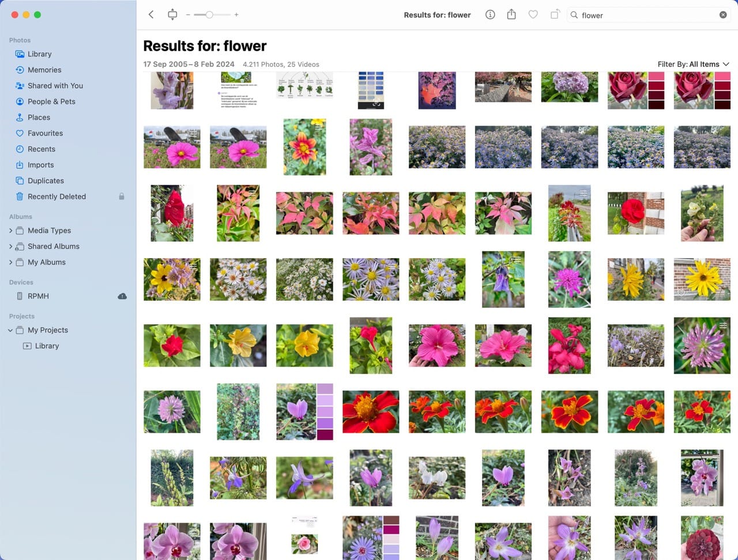The width and height of the screenshot is (738, 560).
Task: Click the zoom plus icon
Action: 236,14
